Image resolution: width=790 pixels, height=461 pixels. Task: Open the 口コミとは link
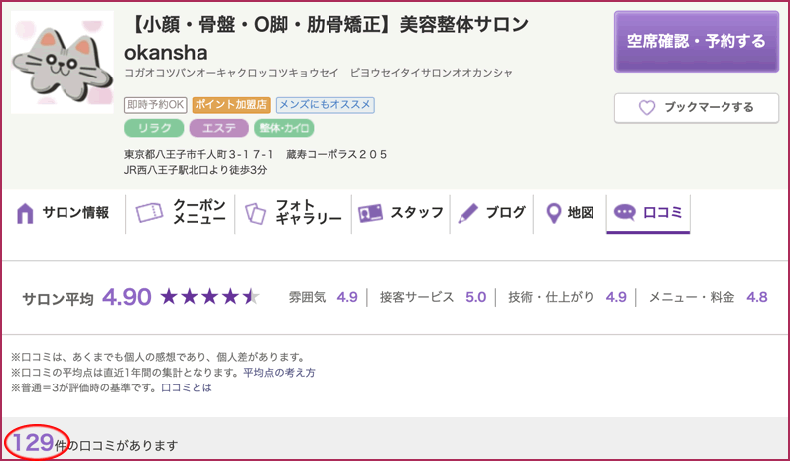click(x=186, y=387)
